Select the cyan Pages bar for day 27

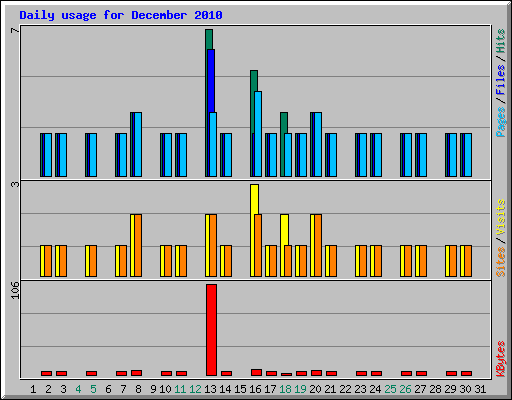[x=423, y=155]
